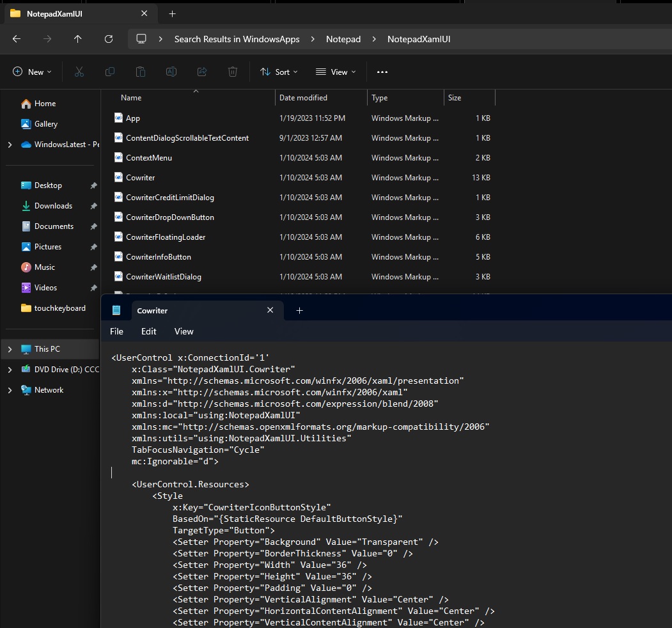Expand the Network tree node
This screenshot has height=628, width=672.
pyautogui.click(x=10, y=390)
